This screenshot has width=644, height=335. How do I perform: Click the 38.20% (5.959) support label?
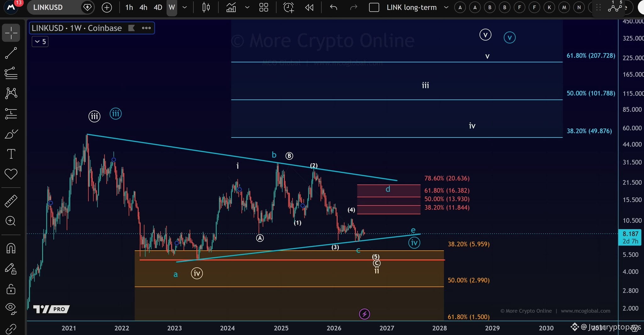coord(469,244)
